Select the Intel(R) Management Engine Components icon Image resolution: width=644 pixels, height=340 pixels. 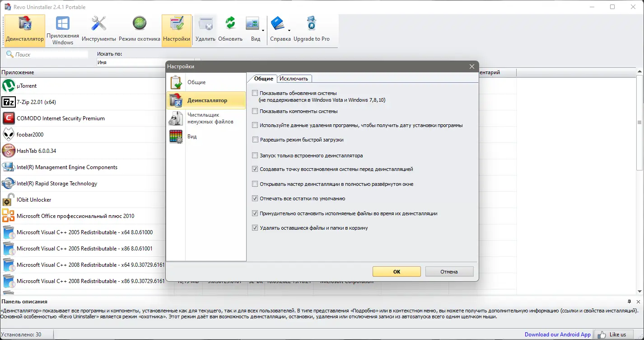tap(9, 167)
